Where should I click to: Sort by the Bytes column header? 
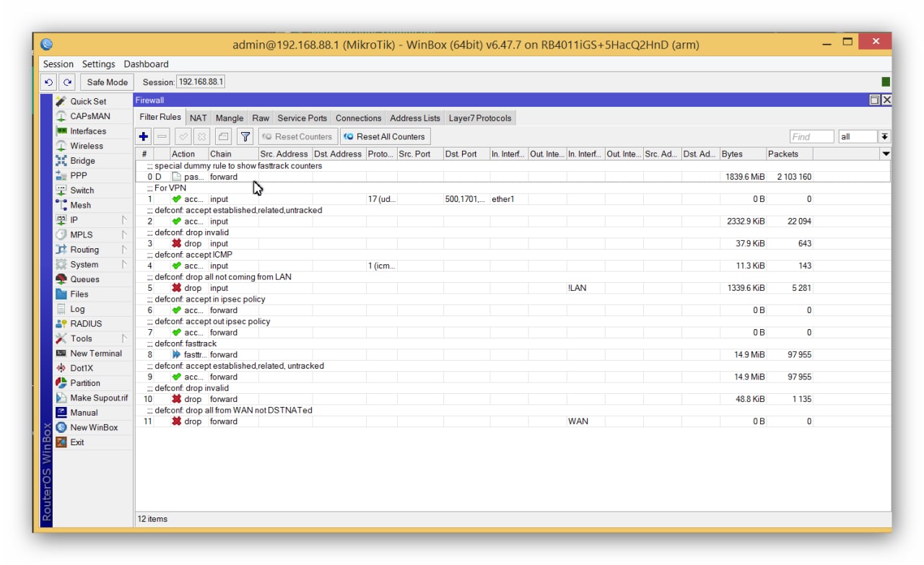(x=742, y=154)
